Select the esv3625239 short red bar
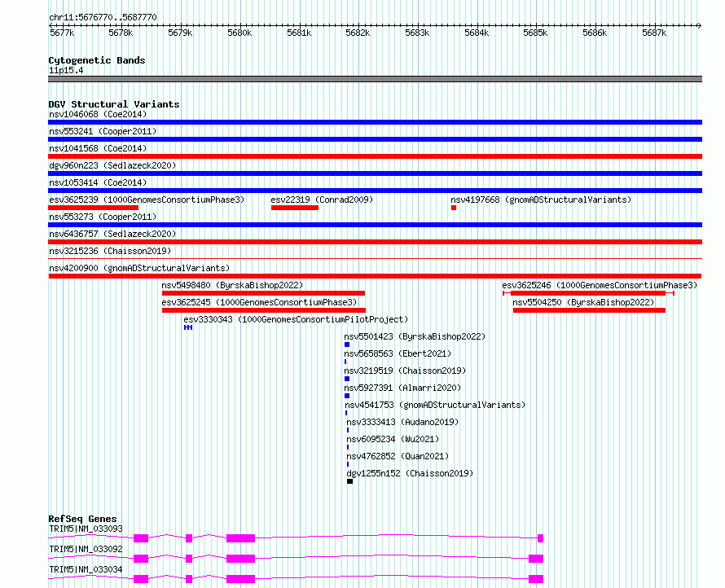This screenshot has width=725, height=588. click(x=94, y=208)
